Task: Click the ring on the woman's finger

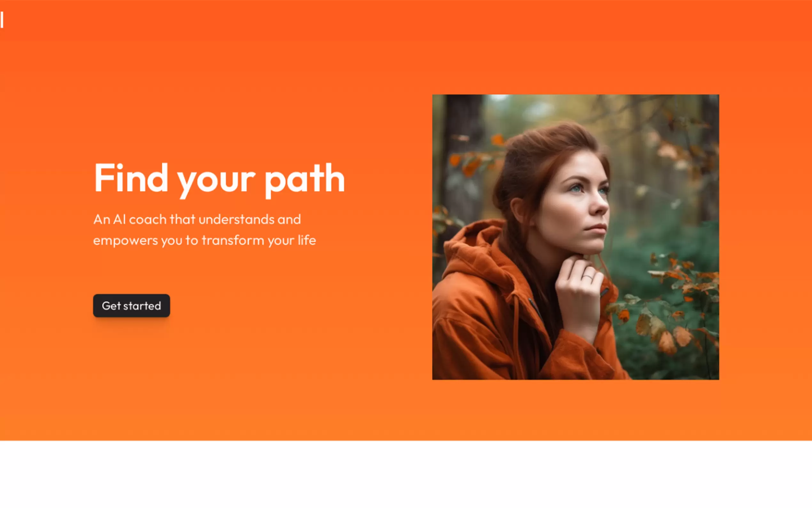Action: [x=587, y=277]
